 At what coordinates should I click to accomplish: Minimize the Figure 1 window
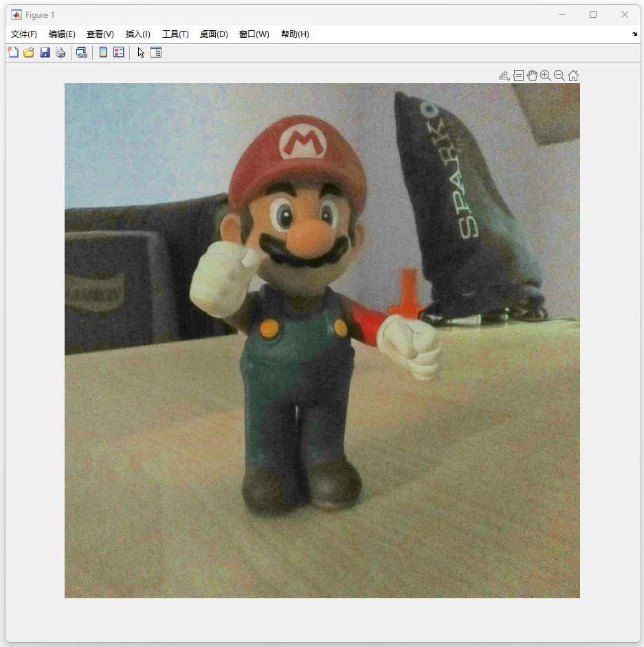pos(562,15)
